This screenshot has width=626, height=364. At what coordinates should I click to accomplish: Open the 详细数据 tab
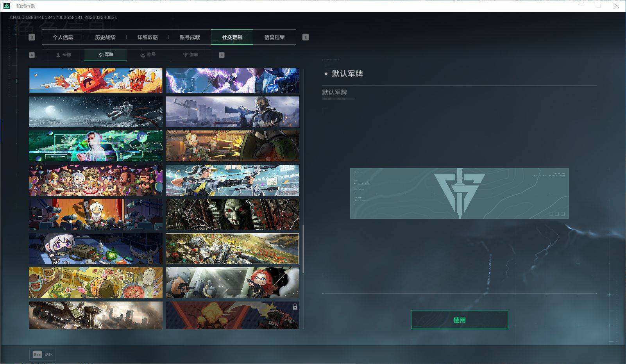(x=147, y=37)
